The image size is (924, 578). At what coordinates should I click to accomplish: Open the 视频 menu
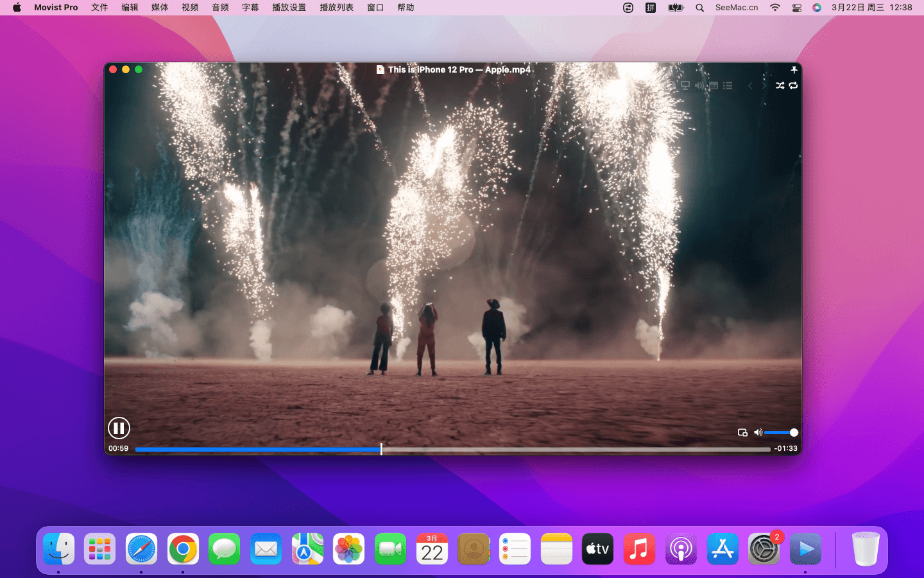tap(190, 8)
